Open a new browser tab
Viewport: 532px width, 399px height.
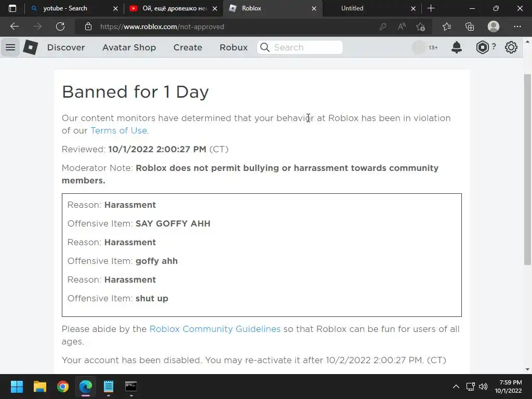click(431, 8)
